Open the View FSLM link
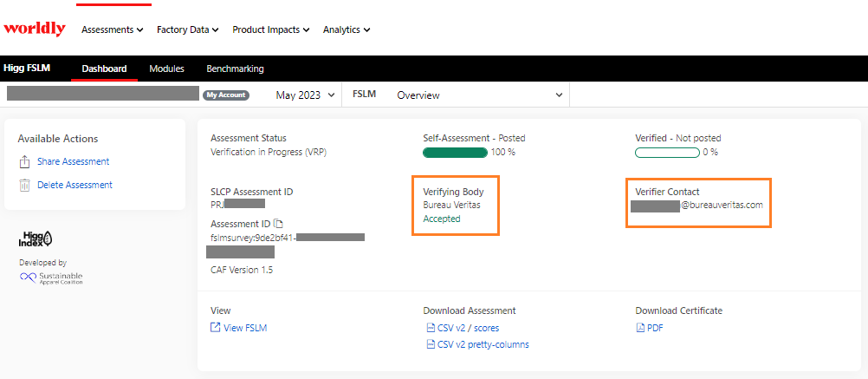 point(245,328)
